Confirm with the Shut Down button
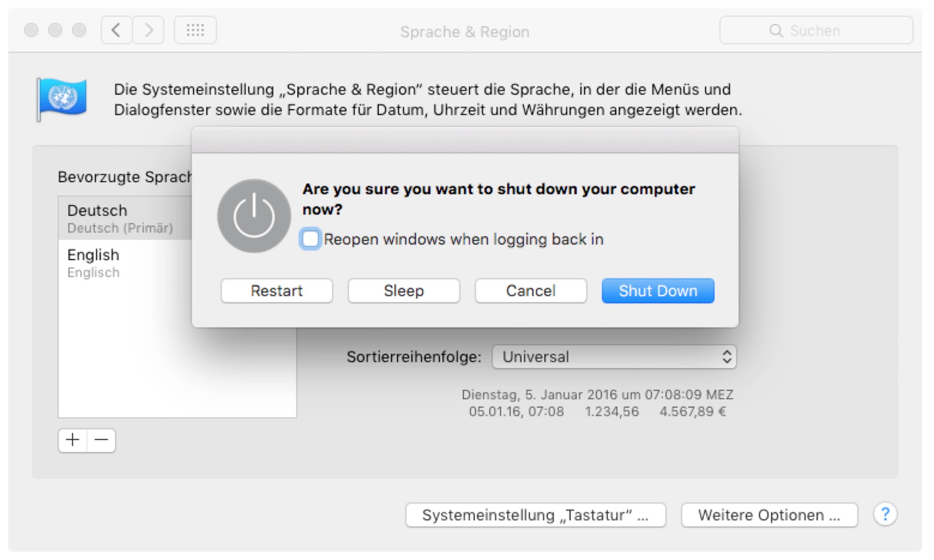The height and width of the screenshot is (560, 934). [x=658, y=291]
